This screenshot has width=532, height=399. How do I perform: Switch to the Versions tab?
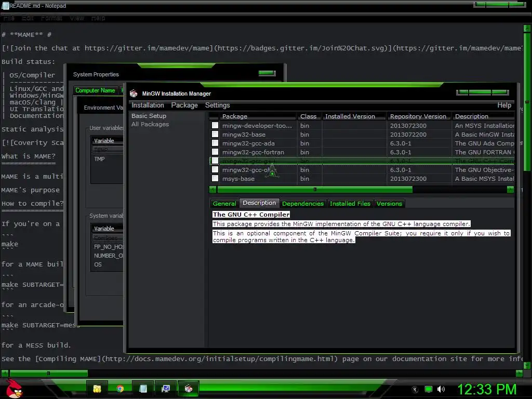(389, 204)
